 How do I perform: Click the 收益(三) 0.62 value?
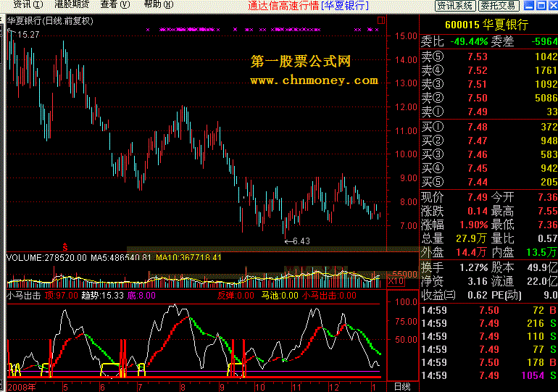click(x=478, y=295)
